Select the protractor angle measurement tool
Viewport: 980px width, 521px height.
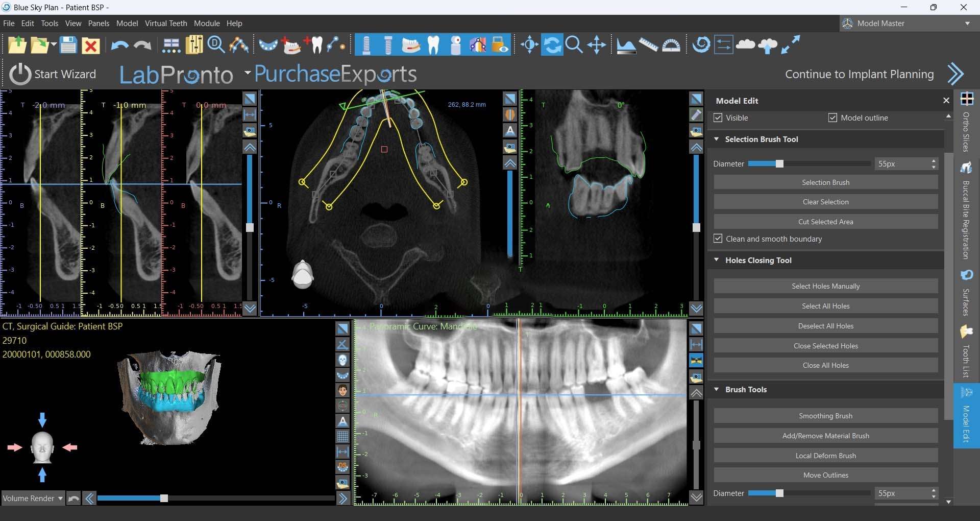pos(671,45)
